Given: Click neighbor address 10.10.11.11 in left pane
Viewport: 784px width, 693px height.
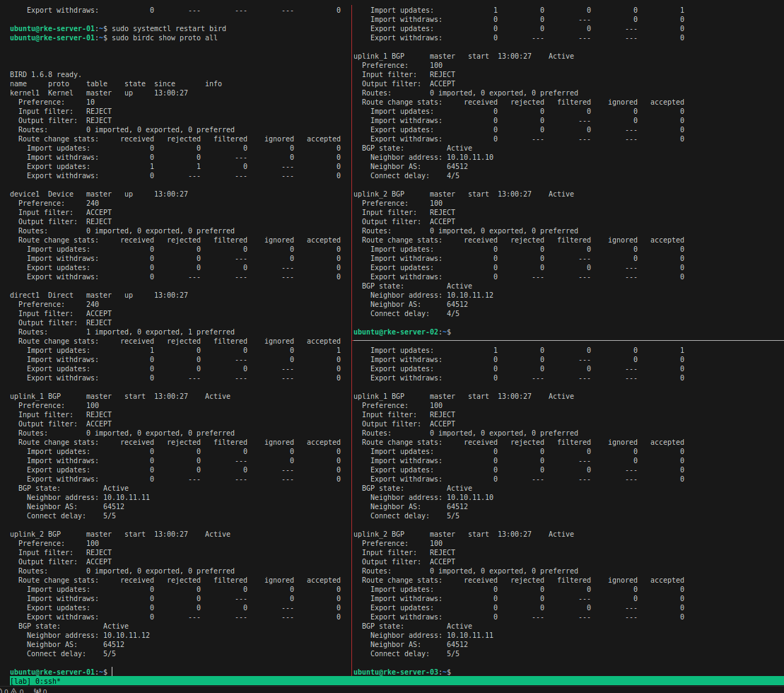Looking at the screenshot, I should click(x=126, y=497).
